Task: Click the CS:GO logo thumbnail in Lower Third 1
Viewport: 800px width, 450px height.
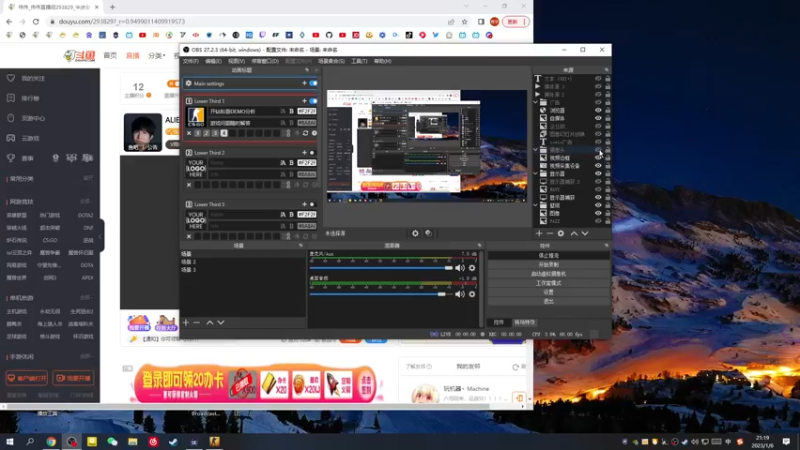Action: pyautogui.click(x=195, y=116)
